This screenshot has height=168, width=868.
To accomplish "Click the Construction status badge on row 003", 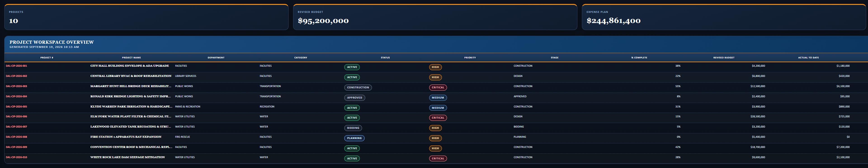I will tap(358, 87).
